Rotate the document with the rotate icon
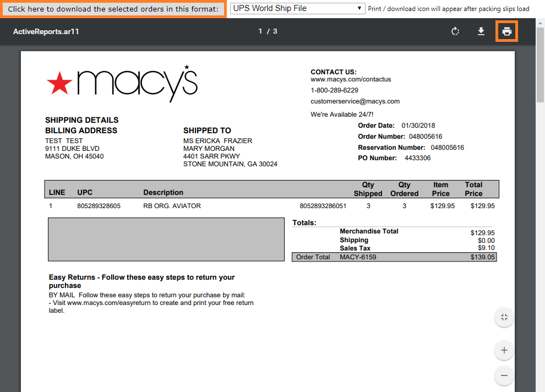Viewport: 545px width, 392px height. (455, 31)
